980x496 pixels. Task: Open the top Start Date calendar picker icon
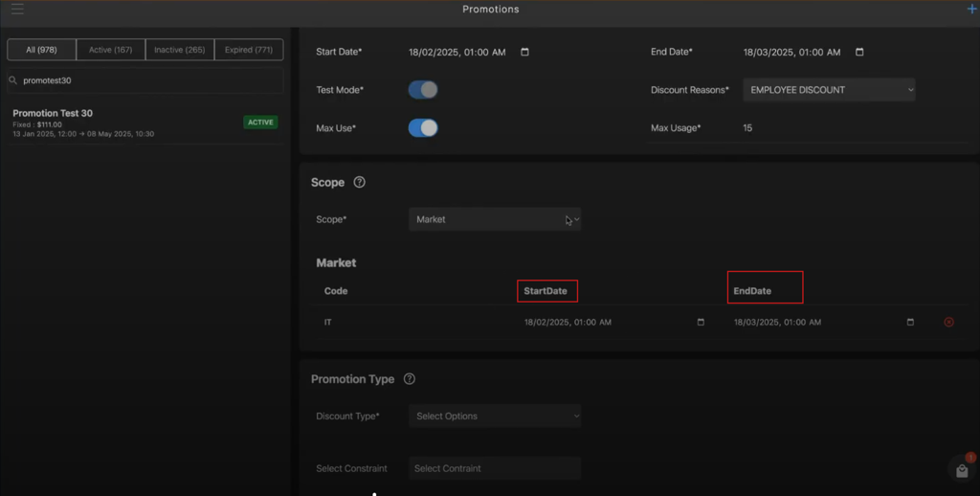524,52
